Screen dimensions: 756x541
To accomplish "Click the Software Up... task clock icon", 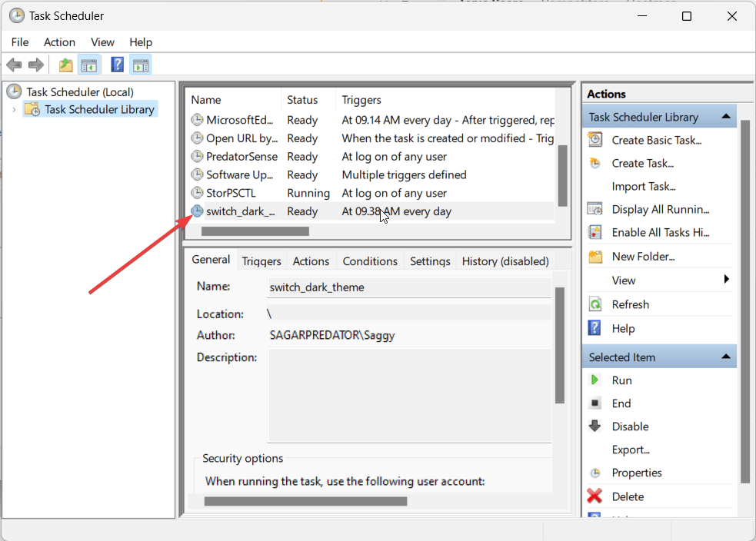I will (x=197, y=174).
